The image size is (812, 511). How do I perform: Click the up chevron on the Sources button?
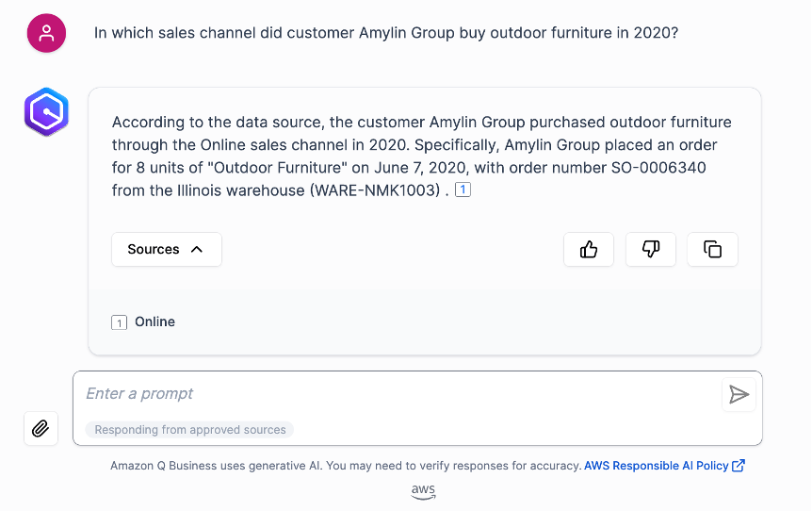click(197, 250)
